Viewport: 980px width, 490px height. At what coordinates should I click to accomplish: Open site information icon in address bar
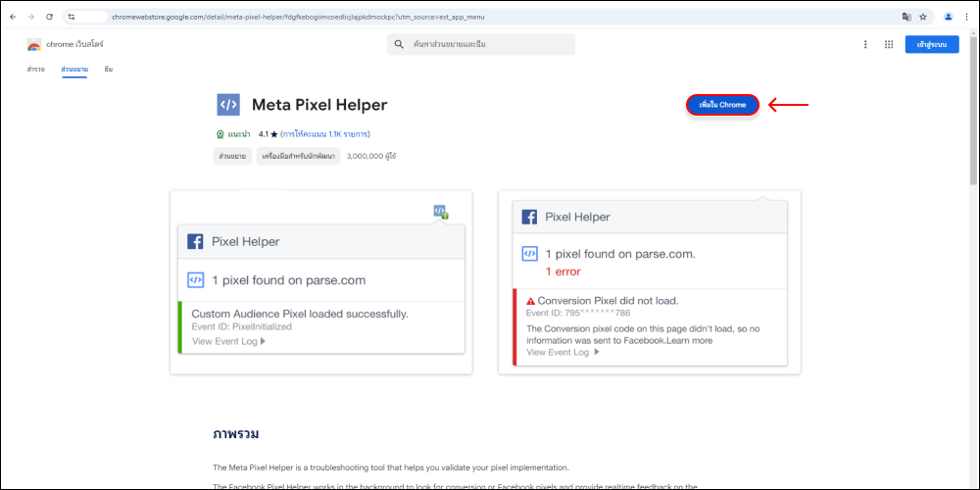pos(72,17)
